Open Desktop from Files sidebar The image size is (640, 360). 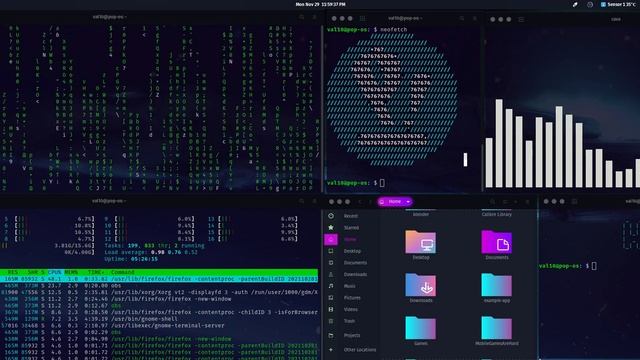tap(352, 251)
